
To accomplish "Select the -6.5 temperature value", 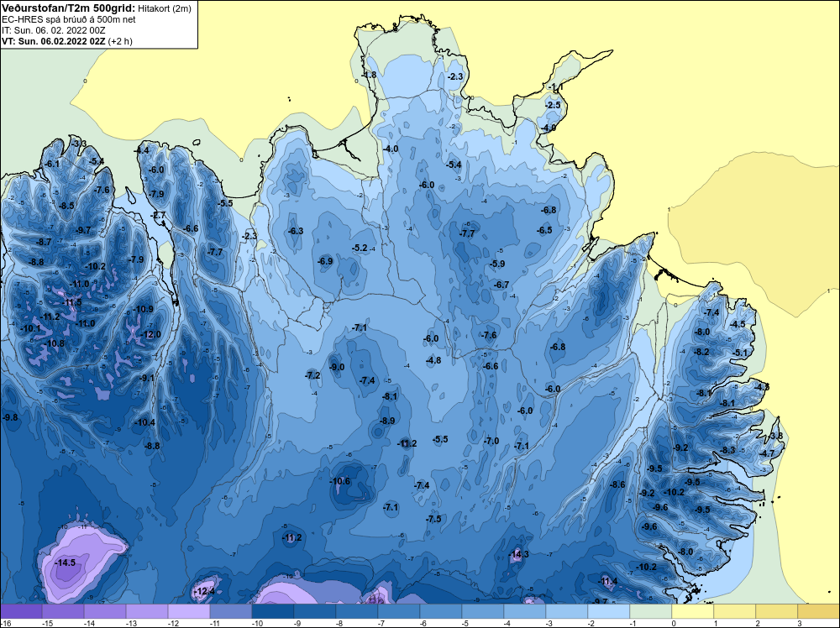I will click(x=544, y=230).
